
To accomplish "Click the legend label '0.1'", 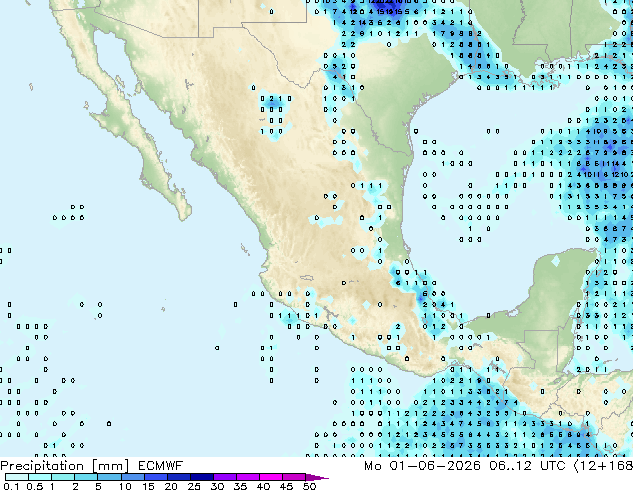I will pos(11,486).
